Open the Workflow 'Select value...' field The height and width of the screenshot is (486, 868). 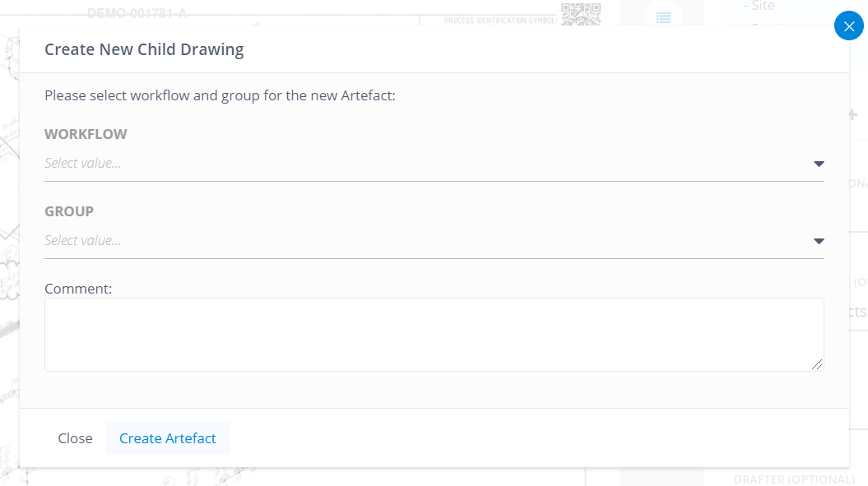pos(434,164)
